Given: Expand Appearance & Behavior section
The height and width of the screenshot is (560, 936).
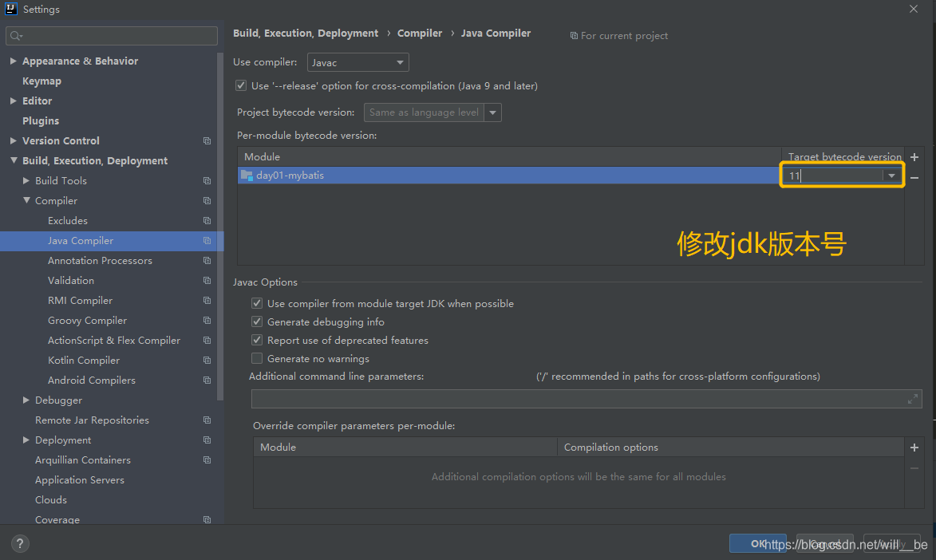Looking at the screenshot, I should [x=13, y=61].
